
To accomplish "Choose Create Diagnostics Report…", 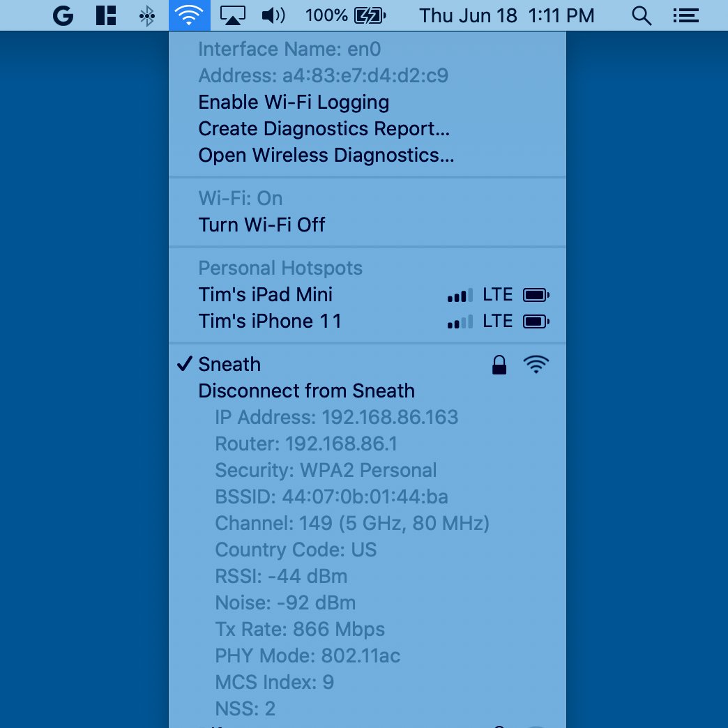I will (x=367, y=128).
